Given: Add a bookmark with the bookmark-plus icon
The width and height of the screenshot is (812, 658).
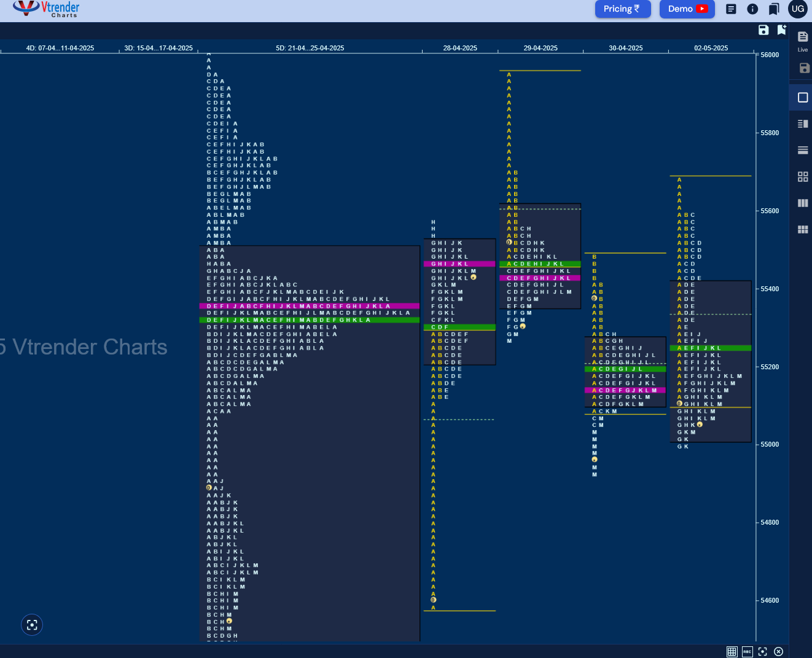Looking at the screenshot, I should click(x=782, y=29).
